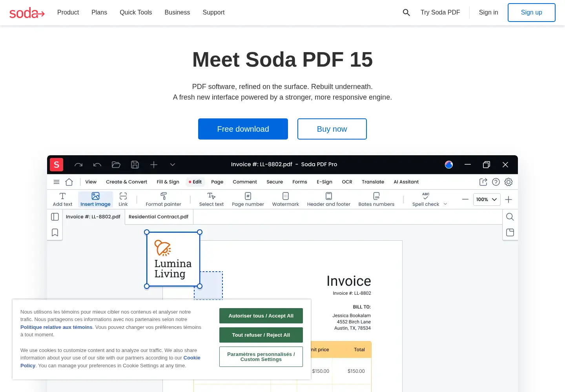
Task: Toggle the page thumbnails sidebar panel icon
Action: click(x=55, y=217)
